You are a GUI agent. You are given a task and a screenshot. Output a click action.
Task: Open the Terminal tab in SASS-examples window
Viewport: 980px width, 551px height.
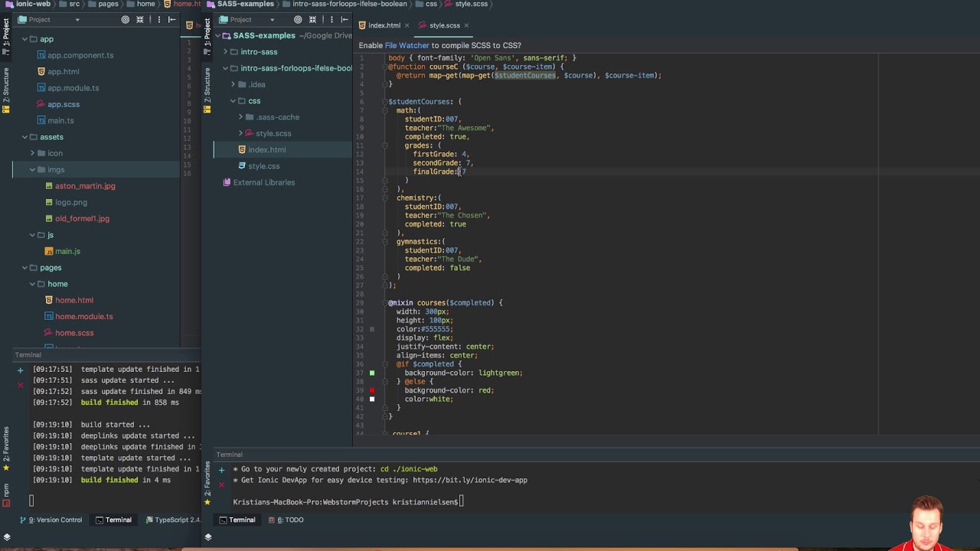tap(237, 520)
